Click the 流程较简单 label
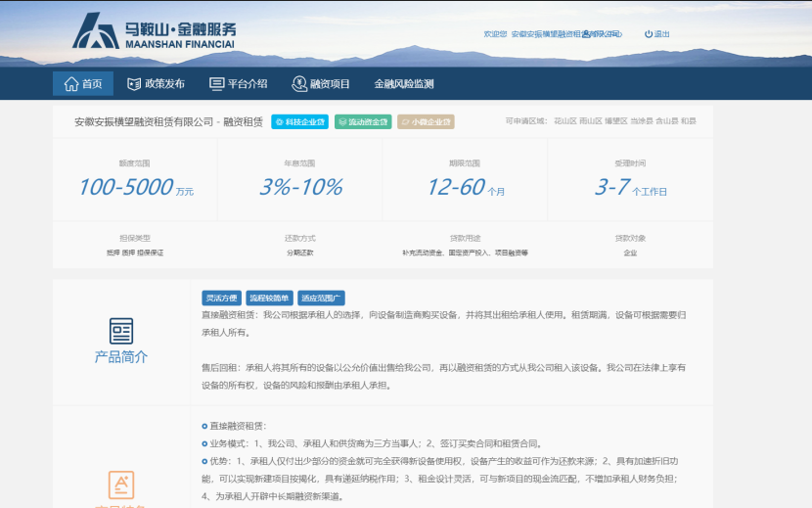 pyautogui.click(x=269, y=299)
